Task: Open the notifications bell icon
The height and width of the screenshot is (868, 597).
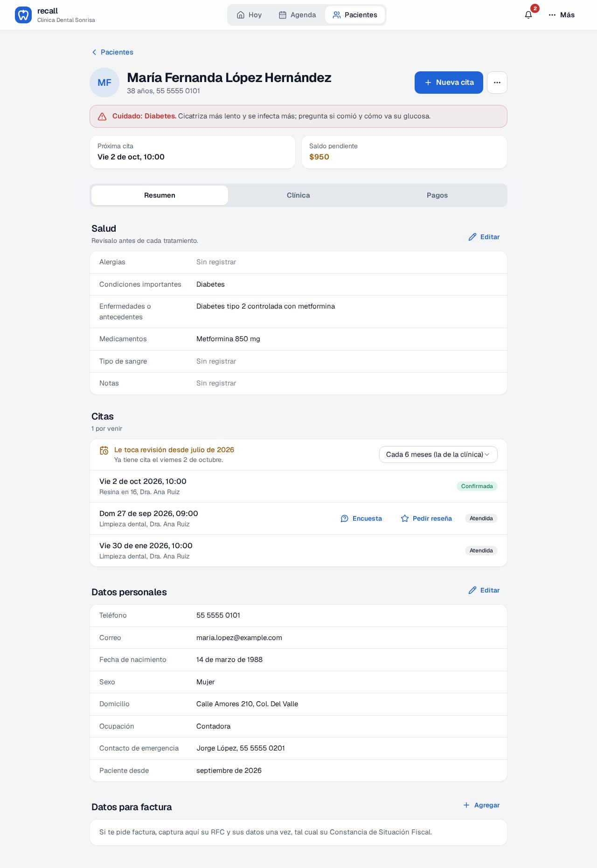Action: pyautogui.click(x=528, y=15)
